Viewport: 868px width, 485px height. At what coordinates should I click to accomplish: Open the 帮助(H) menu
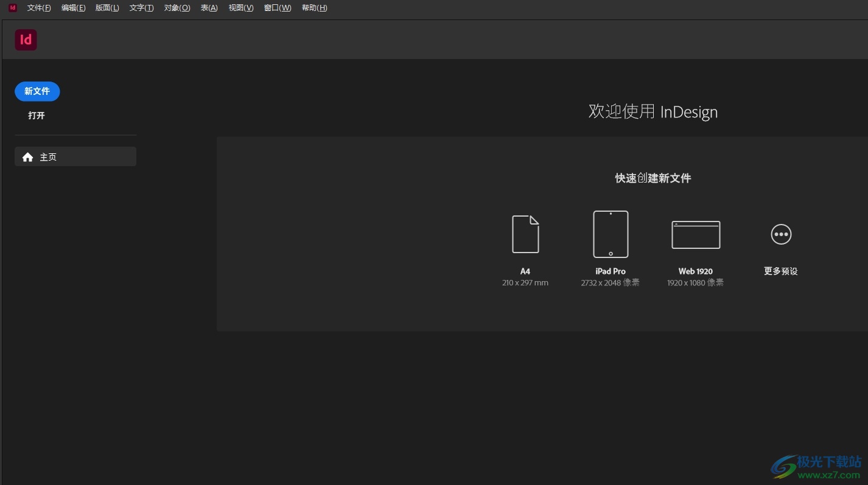pos(315,8)
